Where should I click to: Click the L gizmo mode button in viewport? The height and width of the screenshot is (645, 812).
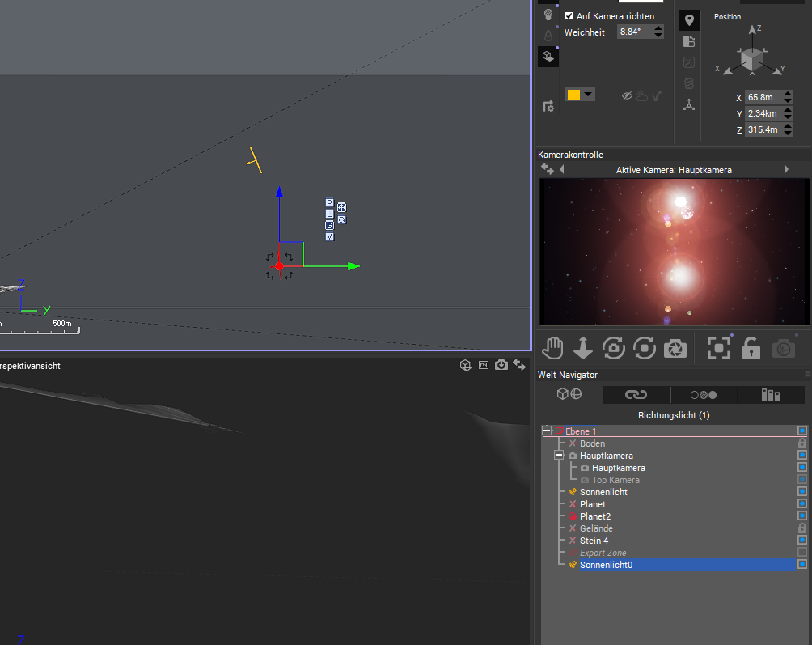click(329, 214)
